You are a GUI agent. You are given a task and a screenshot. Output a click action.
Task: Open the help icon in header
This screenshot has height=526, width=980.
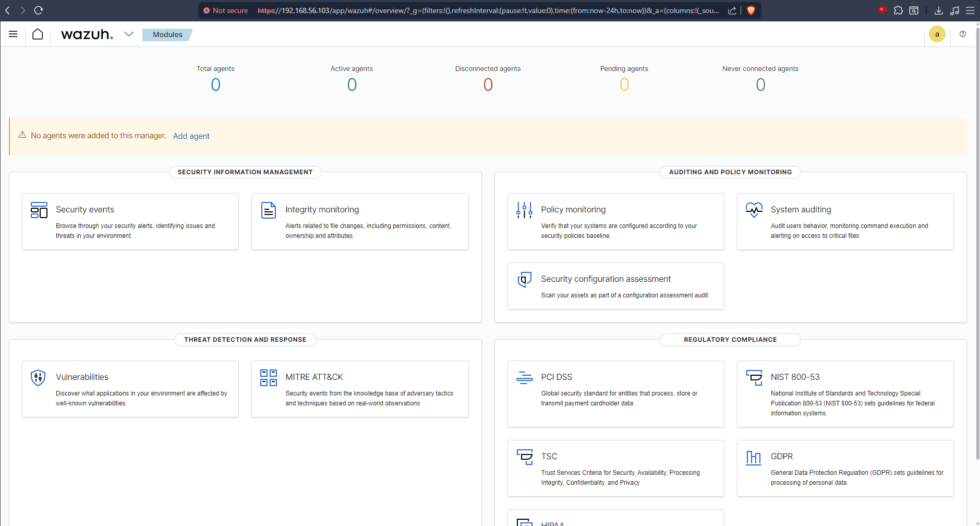(x=963, y=34)
